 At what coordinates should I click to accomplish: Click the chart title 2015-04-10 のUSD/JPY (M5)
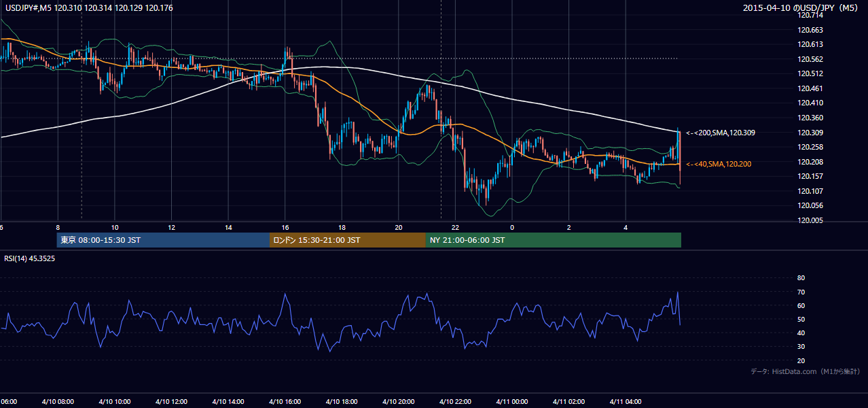tap(801, 8)
